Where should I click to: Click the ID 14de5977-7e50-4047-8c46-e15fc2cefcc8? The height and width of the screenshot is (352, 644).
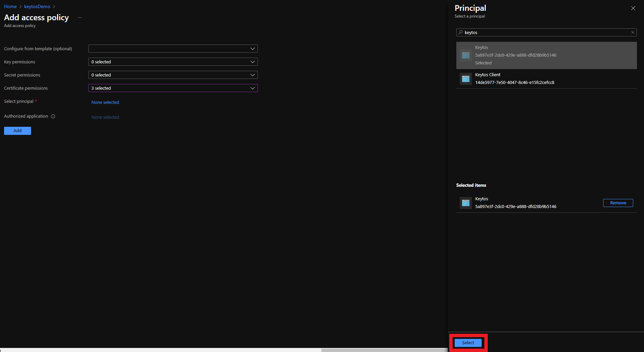(515, 83)
